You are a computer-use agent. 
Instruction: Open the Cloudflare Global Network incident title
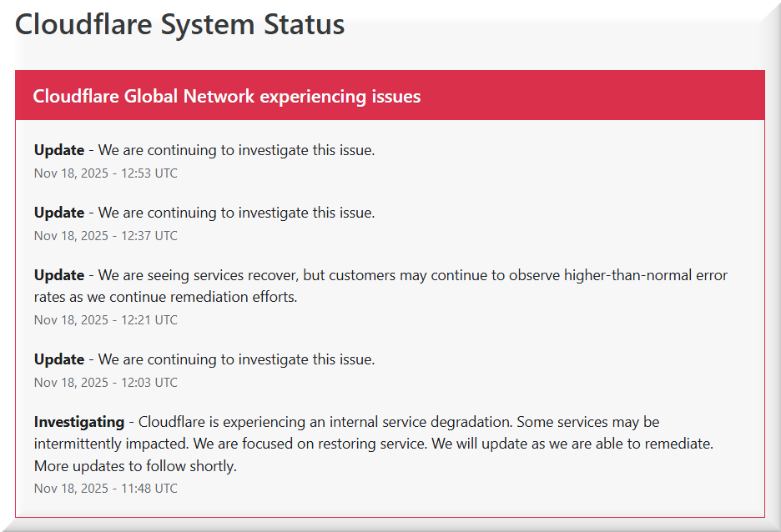coord(226,97)
